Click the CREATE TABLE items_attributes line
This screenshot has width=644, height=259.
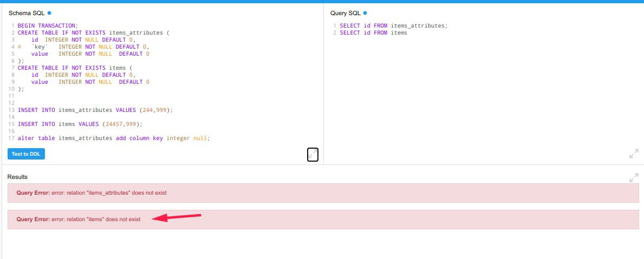(93, 32)
